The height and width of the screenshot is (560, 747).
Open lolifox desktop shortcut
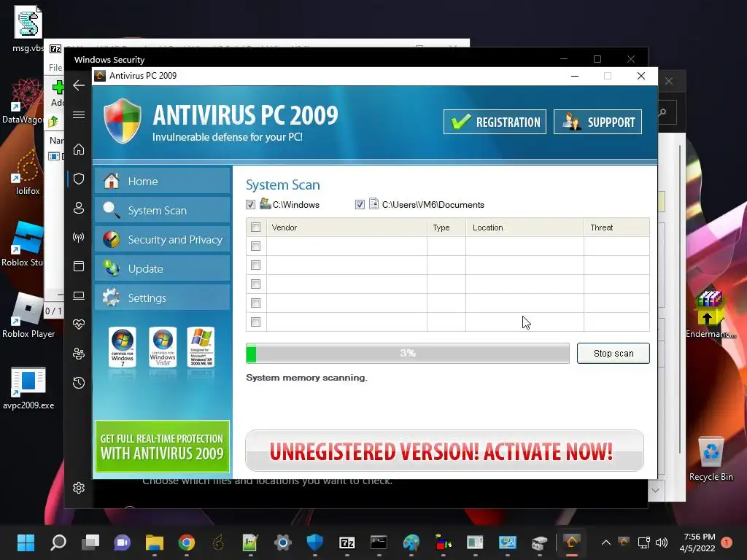28,172
